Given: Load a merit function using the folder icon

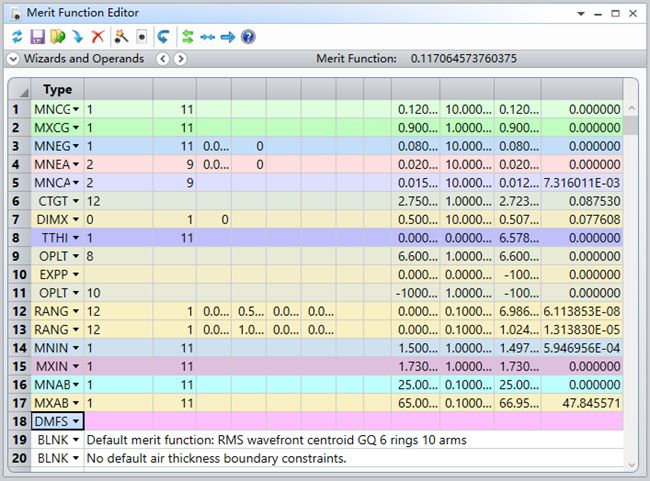Looking at the screenshot, I should (x=57, y=37).
